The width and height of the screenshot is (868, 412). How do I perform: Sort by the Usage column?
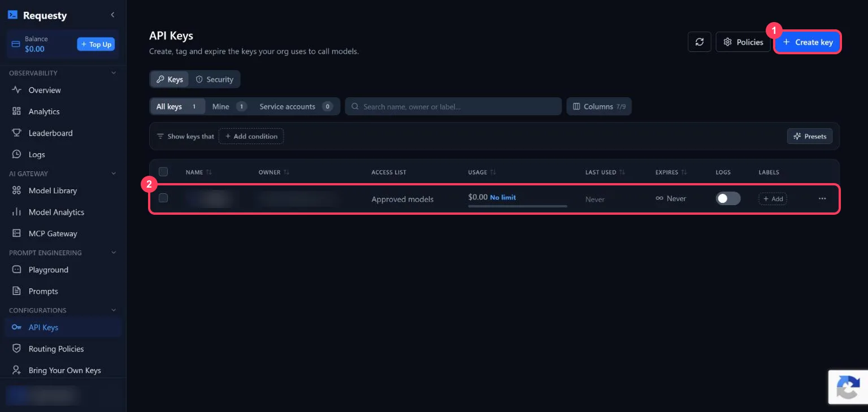click(x=482, y=172)
